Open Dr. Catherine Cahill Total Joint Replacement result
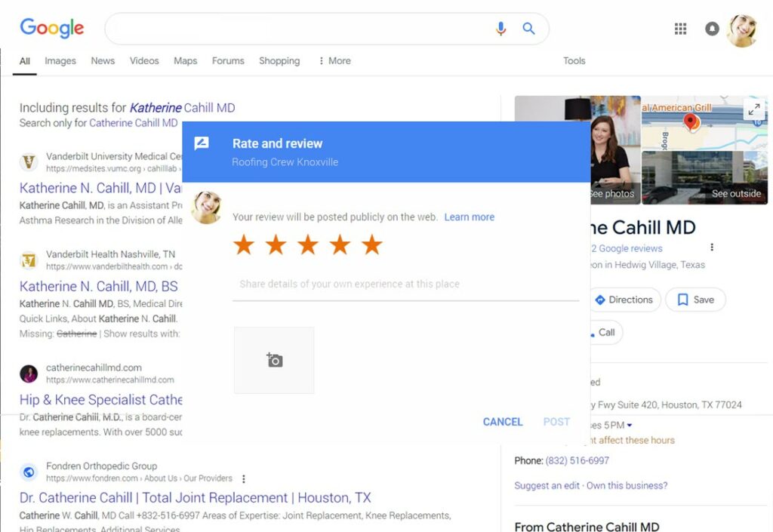Image resolution: width=773 pixels, height=532 pixels. click(196, 497)
